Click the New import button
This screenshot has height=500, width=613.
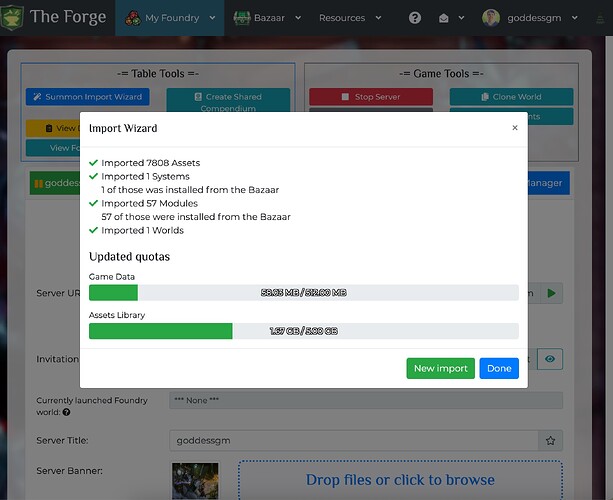pos(440,368)
